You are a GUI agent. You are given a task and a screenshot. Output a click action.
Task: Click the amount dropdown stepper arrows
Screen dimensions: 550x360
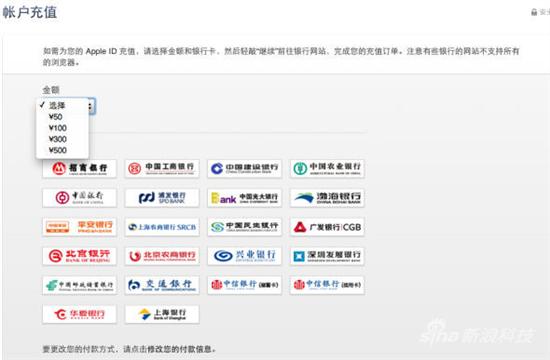pyautogui.click(x=91, y=106)
